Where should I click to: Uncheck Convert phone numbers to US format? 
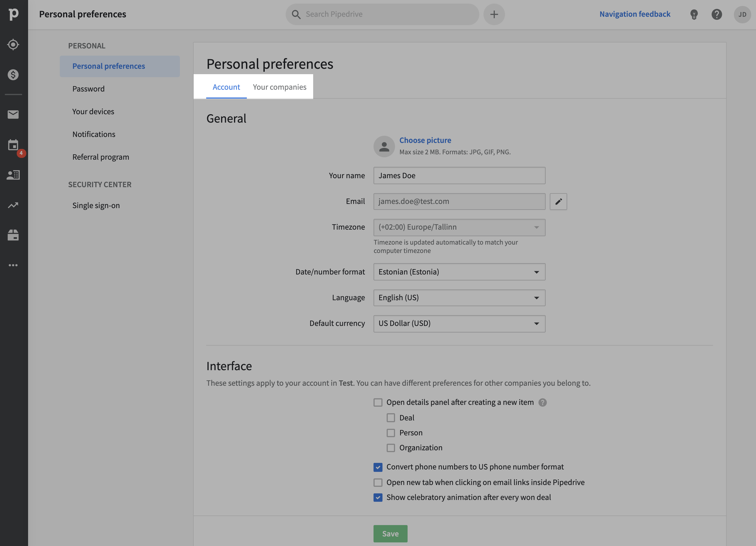[378, 467]
